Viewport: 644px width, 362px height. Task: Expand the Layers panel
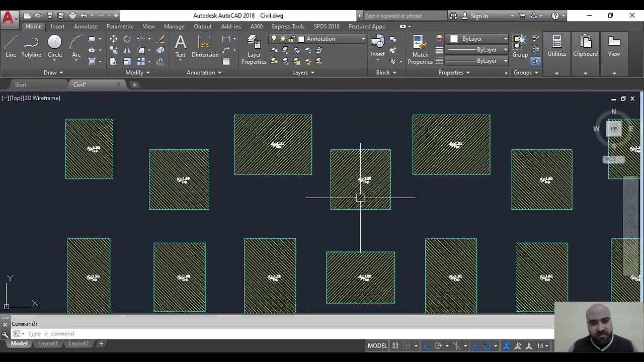pyautogui.click(x=303, y=72)
